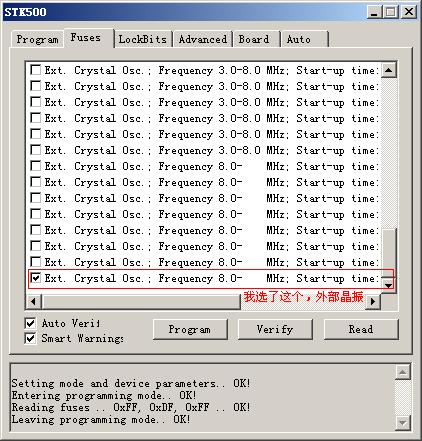This screenshot has width=422, height=441.
Task: Click the log output scroll-up arrow
Action: click(x=403, y=372)
